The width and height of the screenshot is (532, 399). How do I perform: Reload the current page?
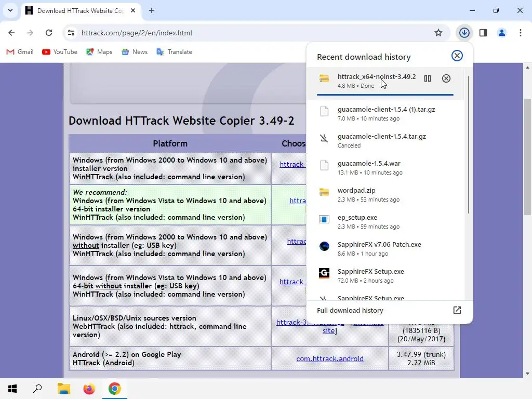49,33
